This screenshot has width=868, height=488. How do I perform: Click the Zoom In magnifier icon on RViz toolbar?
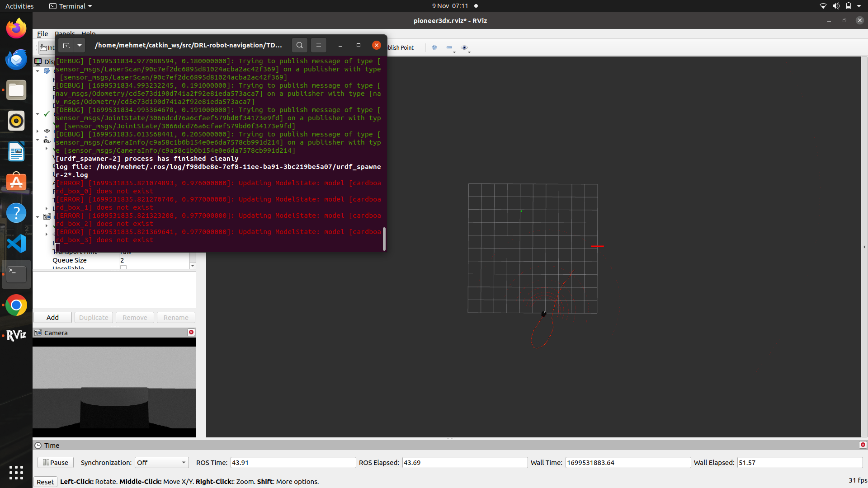click(434, 48)
